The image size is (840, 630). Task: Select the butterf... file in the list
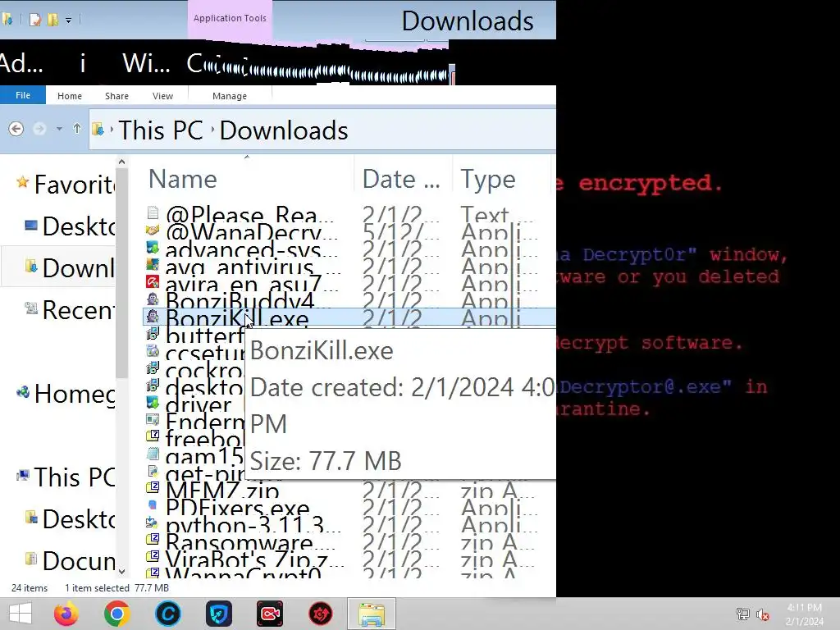[204, 336]
